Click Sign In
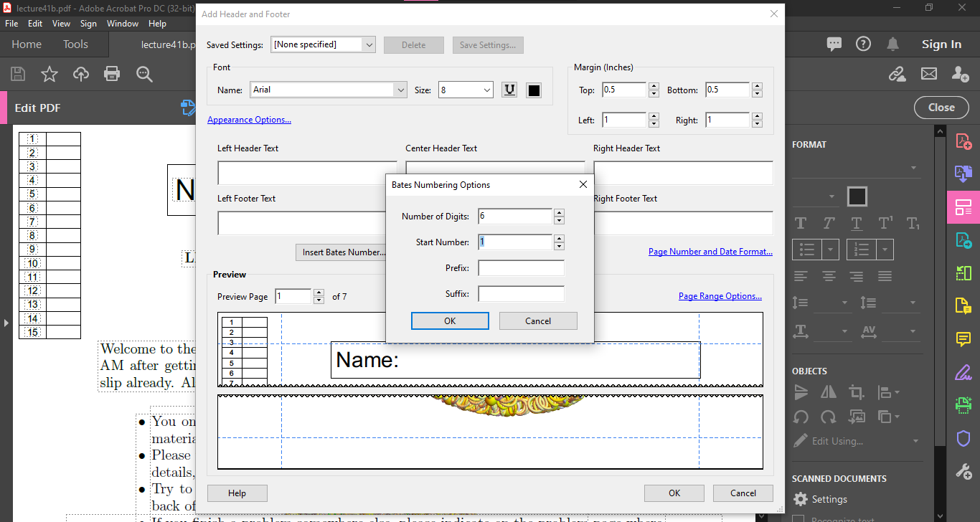Viewport: 980px width, 522px height. [941, 44]
